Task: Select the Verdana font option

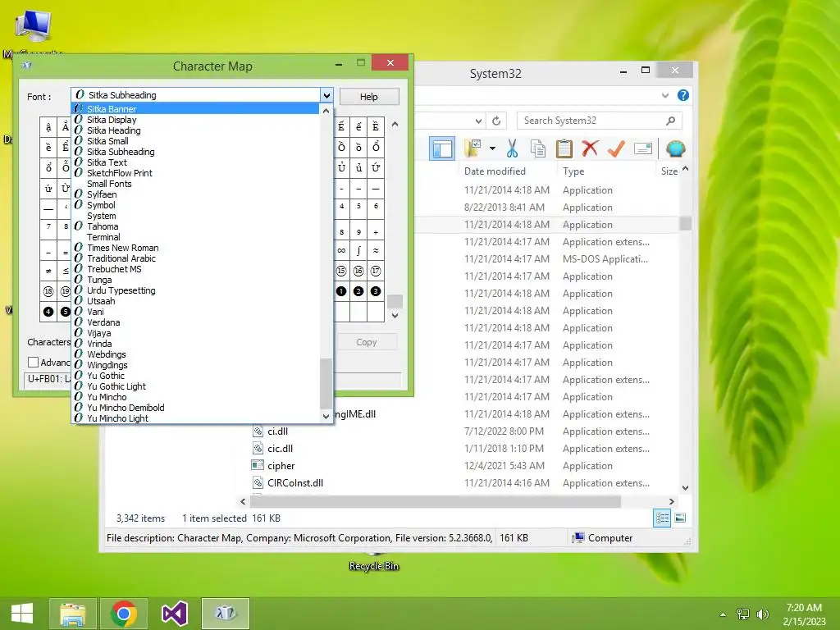Action: click(x=195, y=322)
